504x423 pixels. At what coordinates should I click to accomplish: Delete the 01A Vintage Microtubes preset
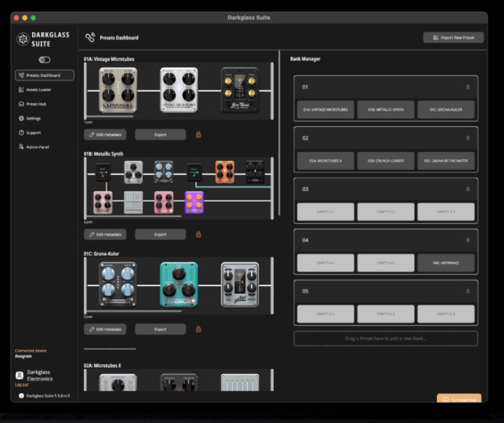198,135
